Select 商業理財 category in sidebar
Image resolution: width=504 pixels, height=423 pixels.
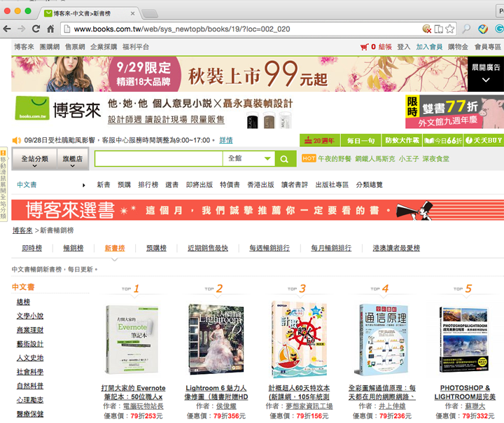coord(30,330)
